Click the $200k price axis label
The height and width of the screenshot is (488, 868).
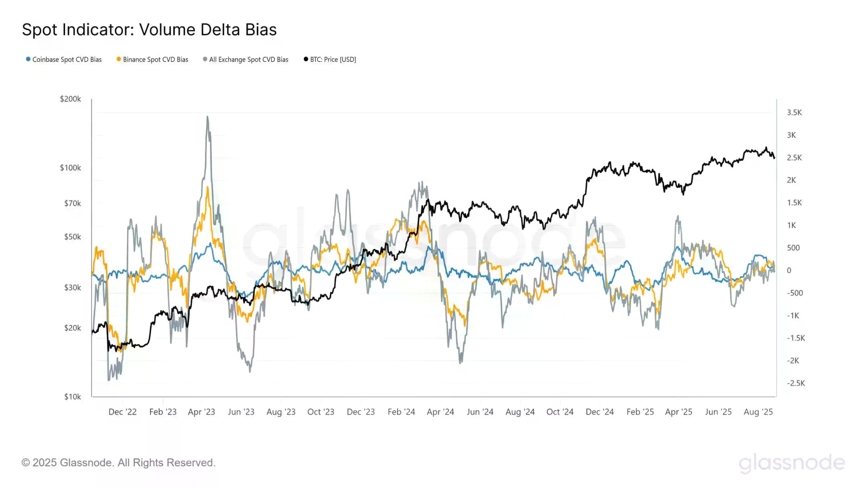point(70,99)
